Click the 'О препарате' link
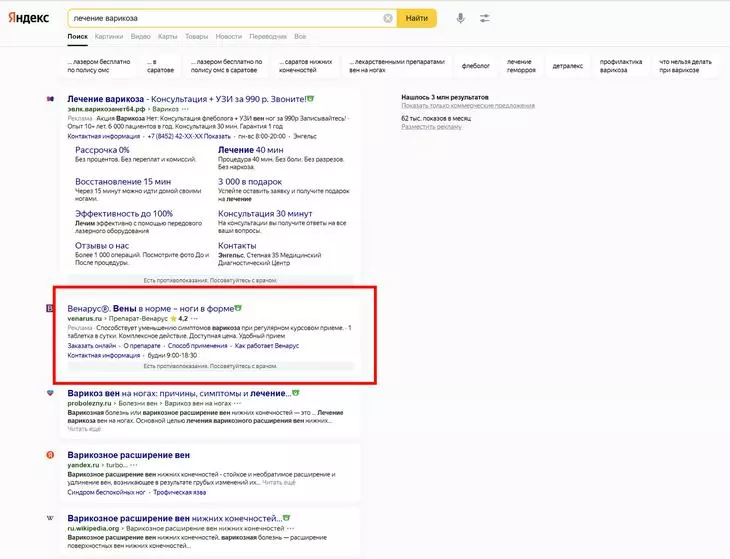 142,346
